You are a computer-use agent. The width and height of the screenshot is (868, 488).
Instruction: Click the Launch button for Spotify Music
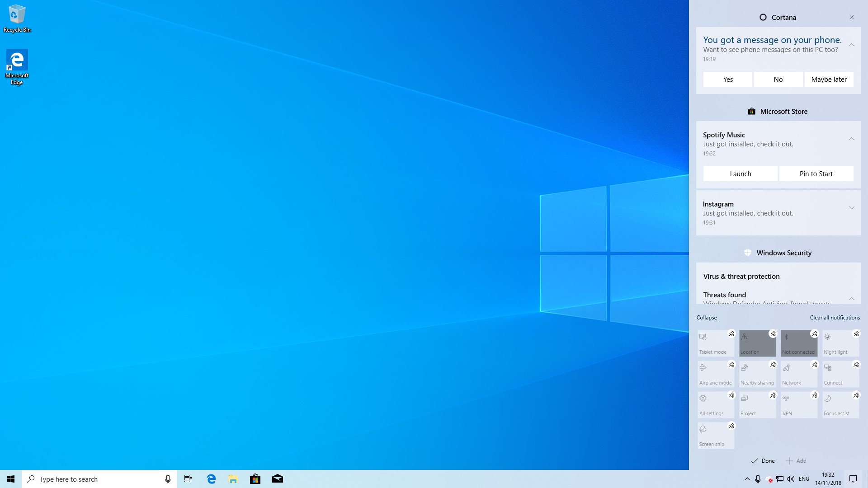coord(741,174)
